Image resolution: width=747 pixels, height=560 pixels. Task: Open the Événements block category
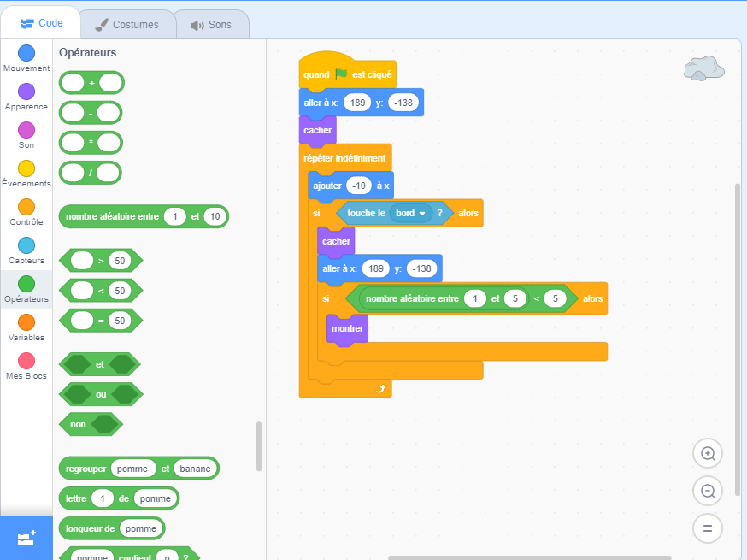pos(26,168)
